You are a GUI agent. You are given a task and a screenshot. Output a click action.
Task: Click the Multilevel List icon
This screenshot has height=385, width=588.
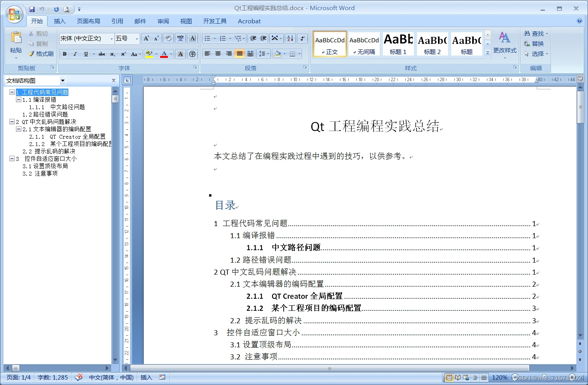[x=240, y=38]
